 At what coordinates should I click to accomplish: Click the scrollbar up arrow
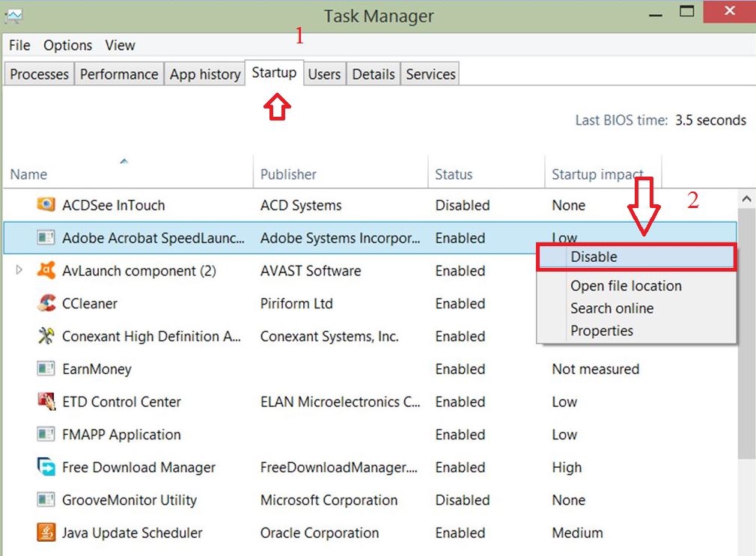[746, 199]
